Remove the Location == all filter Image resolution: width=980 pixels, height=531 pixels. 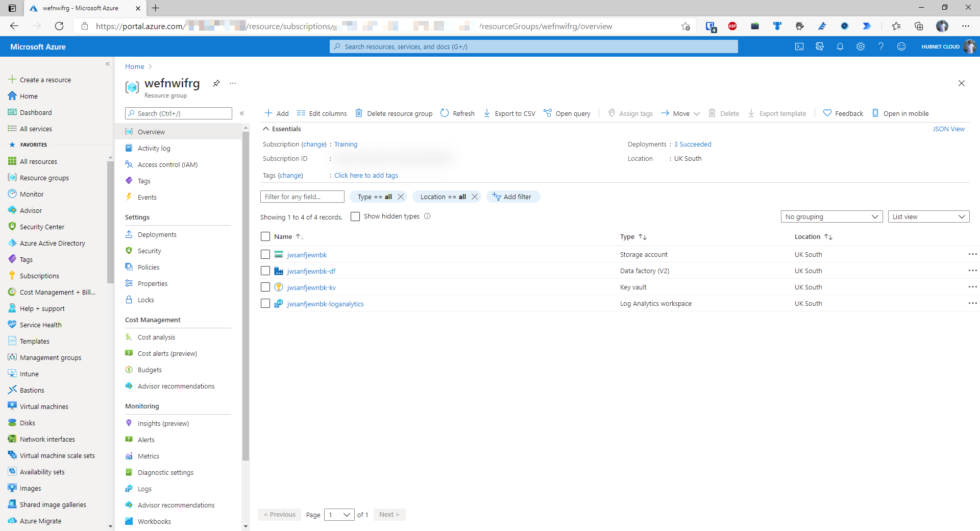[x=475, y=197]
